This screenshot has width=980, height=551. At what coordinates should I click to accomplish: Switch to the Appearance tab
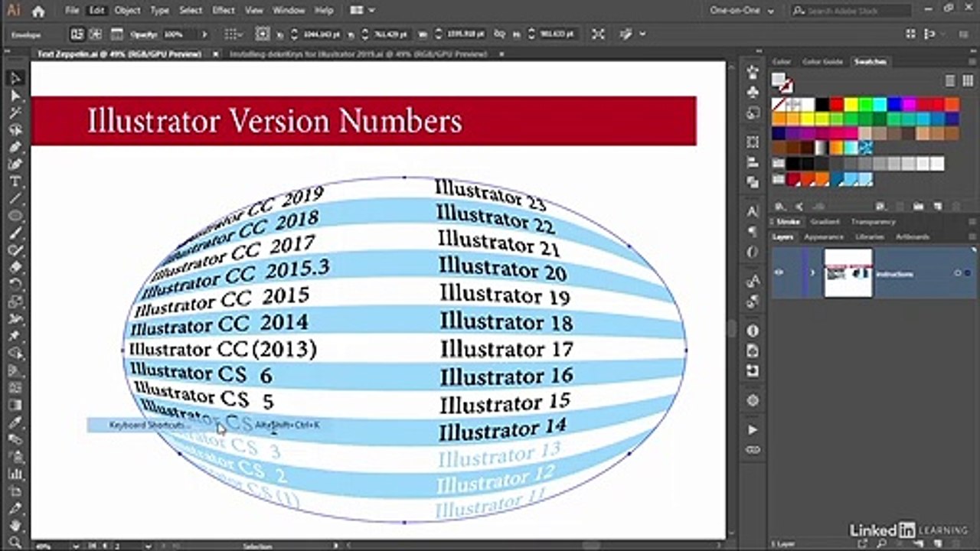tap(824, 237)
